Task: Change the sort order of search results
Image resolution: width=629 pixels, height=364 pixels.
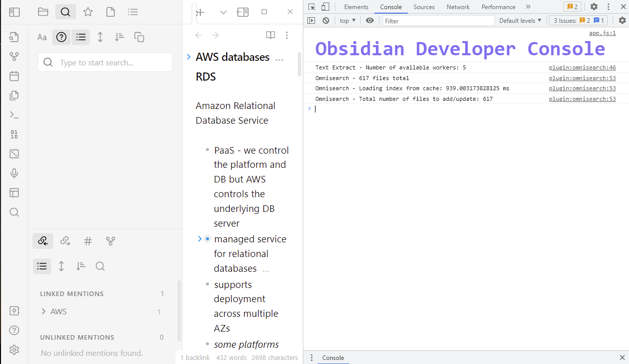Action: [119, 37]
